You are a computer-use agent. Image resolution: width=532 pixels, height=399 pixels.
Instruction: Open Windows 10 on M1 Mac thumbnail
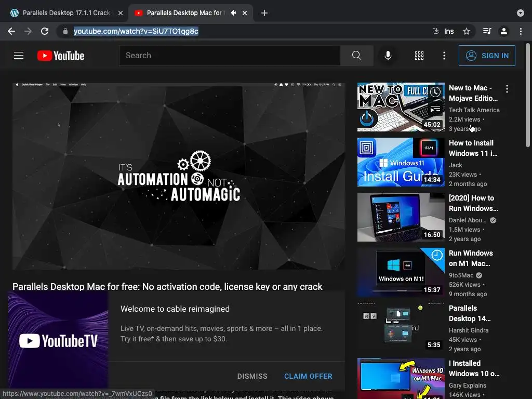(x=401, y=378)
